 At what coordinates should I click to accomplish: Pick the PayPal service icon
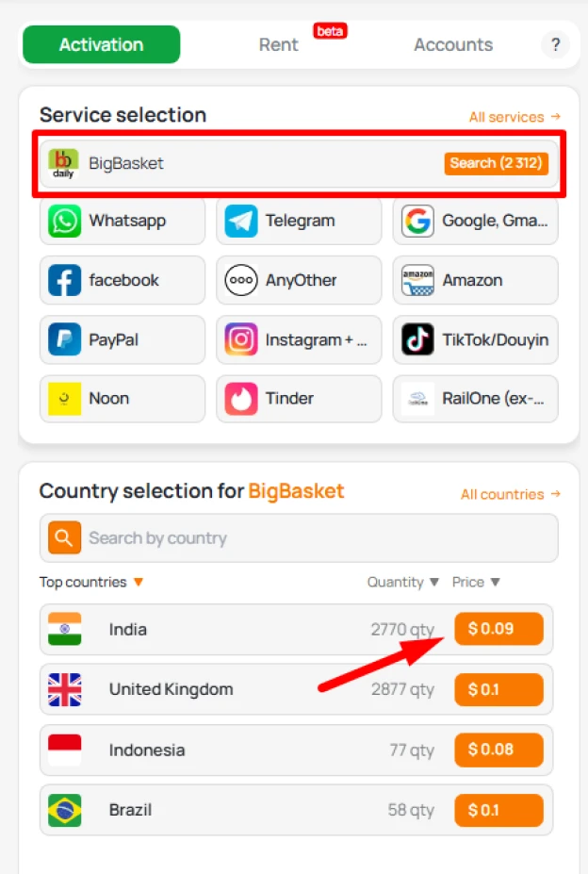(61, 339)
